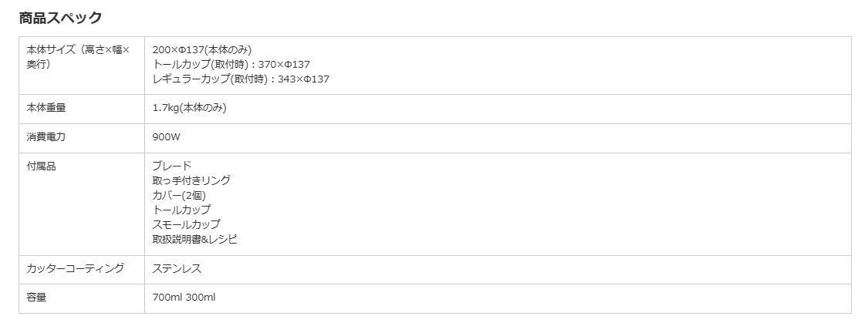Image resolution: width=868 pixels, height=323 pixels.
Task: Click the レギュラーカップ(取付時) 343×Φ137 line
Action: click(x=241, y=79)
